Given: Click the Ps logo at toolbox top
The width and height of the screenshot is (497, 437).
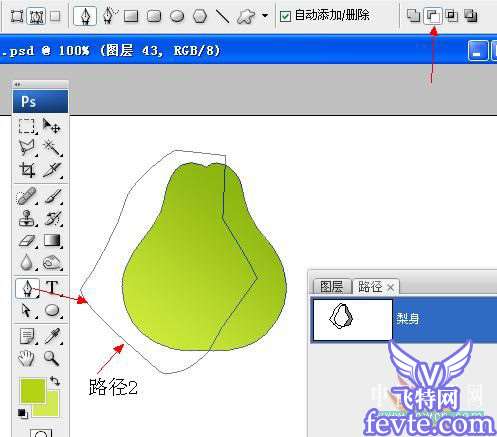Looking at the screenshot, I should (x=40, y=101).
